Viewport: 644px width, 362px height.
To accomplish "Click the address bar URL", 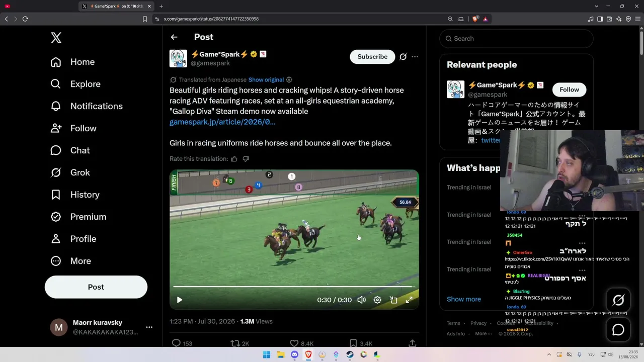I will tap(211, 19).
